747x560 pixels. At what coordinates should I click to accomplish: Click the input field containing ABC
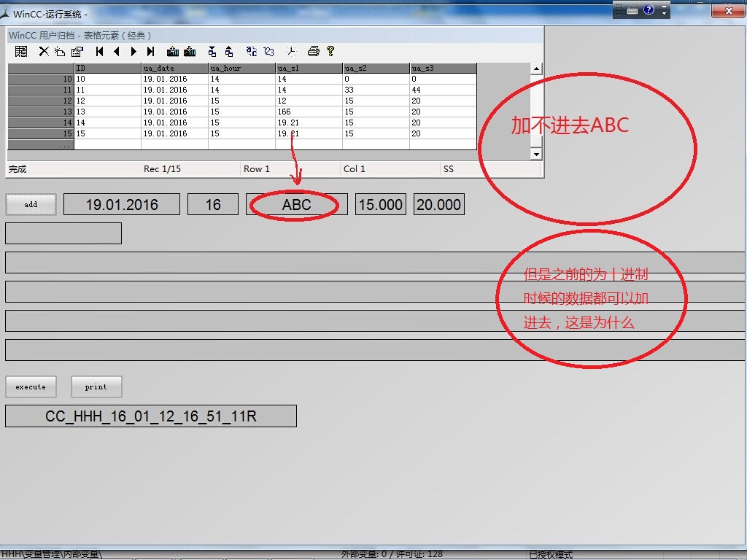click(297, 204)
